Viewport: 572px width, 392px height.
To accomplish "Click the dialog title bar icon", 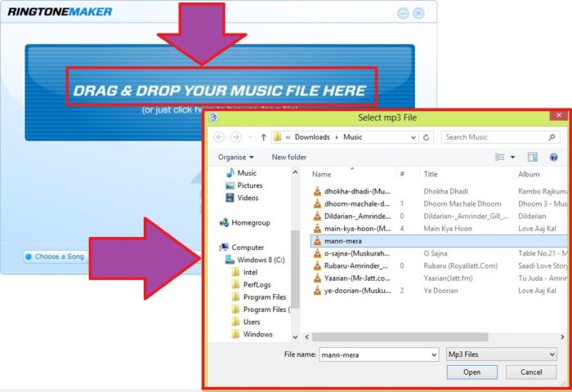I will click(214, 117).
